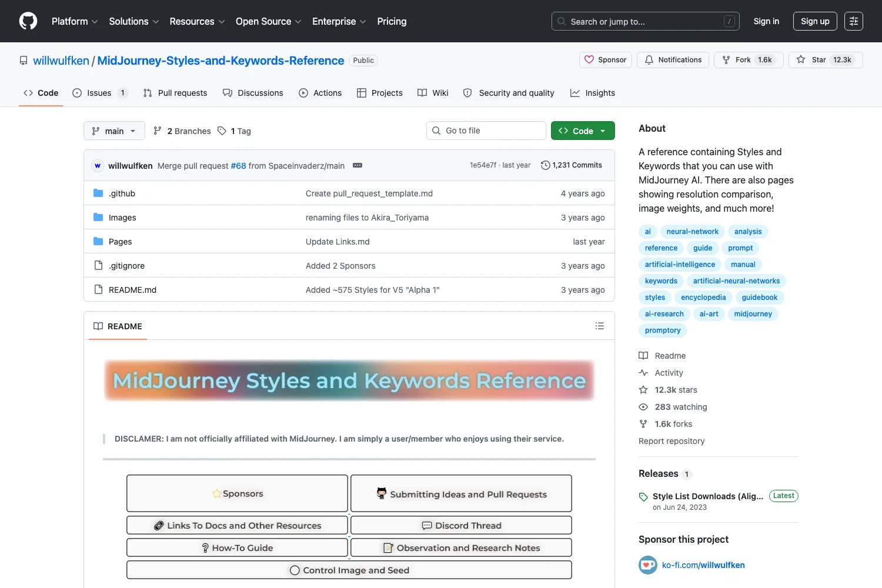Click the ko-fi sponsor logo
This screenshot has height=588, width=882.
(648, 565)
